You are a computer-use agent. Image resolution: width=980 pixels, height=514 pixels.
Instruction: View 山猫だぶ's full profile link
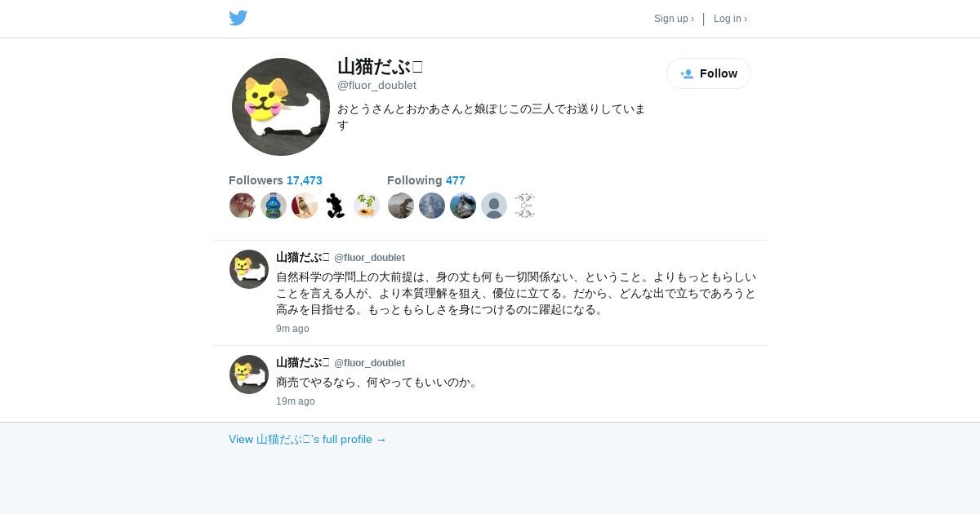click(307, 439)
